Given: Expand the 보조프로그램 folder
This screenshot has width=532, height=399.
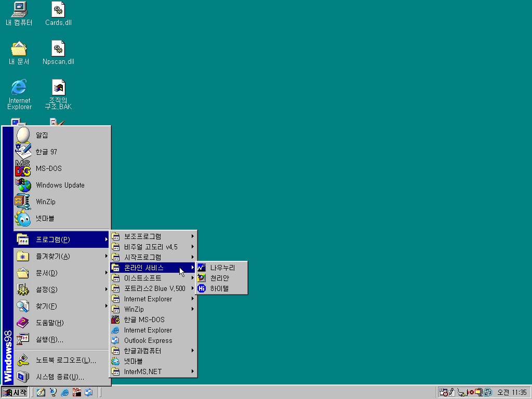Looking at the screenshot, I should pyautogui.click(x=153, y=236).
